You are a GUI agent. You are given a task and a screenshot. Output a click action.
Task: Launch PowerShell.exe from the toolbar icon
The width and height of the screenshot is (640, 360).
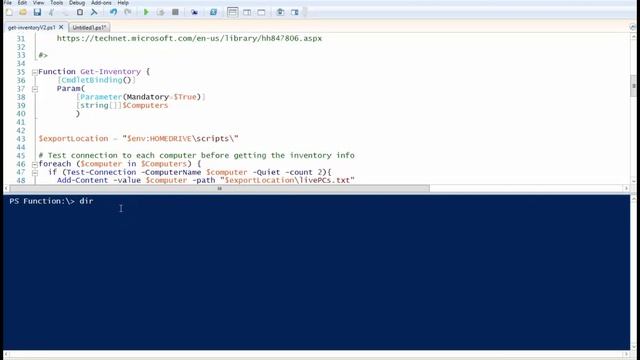(x=213, y=12)
